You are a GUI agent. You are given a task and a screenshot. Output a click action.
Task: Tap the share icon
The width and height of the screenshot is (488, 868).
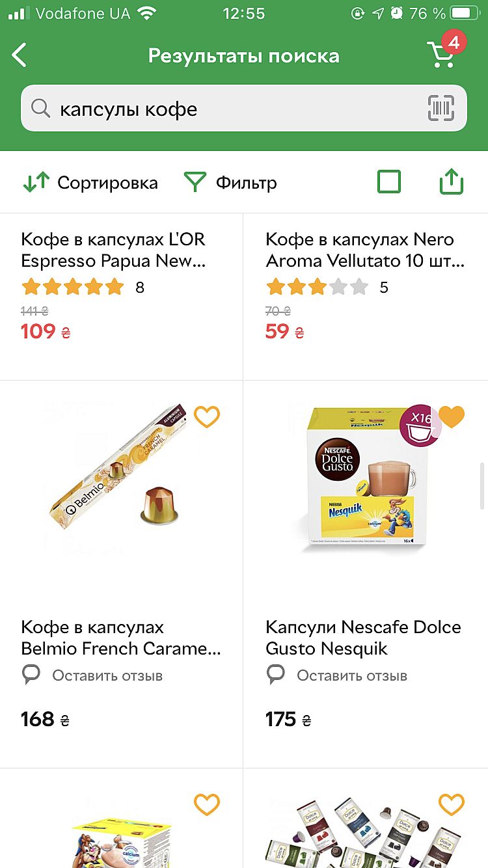[451, 182]
